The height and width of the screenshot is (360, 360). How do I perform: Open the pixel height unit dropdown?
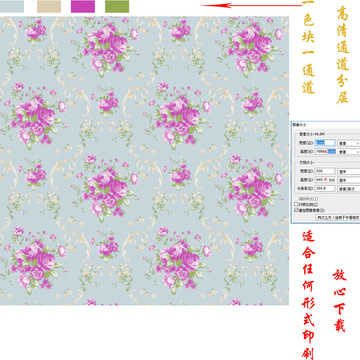pyautogui.click(x=349, y=152)
